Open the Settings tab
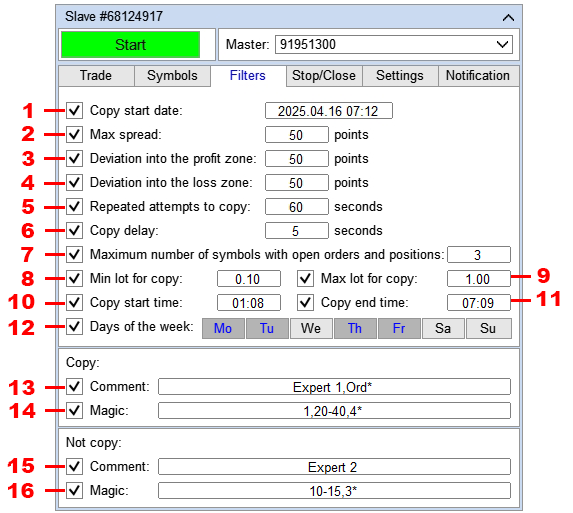The height and width of the screenshot is (513, 573). tap(400, 76)
